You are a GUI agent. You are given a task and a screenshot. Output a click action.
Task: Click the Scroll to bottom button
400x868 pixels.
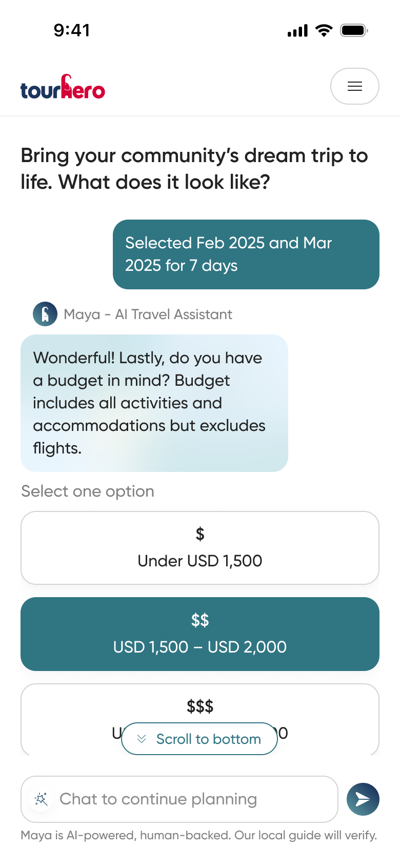199,739
